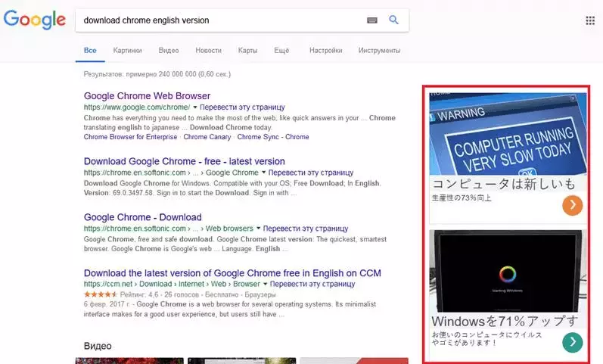Expand dropdown after Web browsers breadcrumb
Image resolution: width=603 pixels, height=364 pixels.
pyautogui.click(x=259, y=229)
